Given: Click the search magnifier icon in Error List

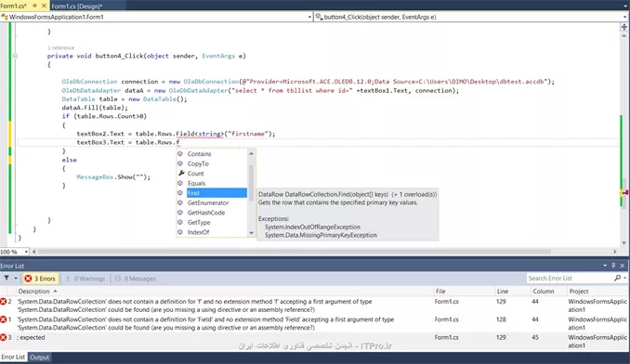Looking at the screenshot, I should click(618, 279).
